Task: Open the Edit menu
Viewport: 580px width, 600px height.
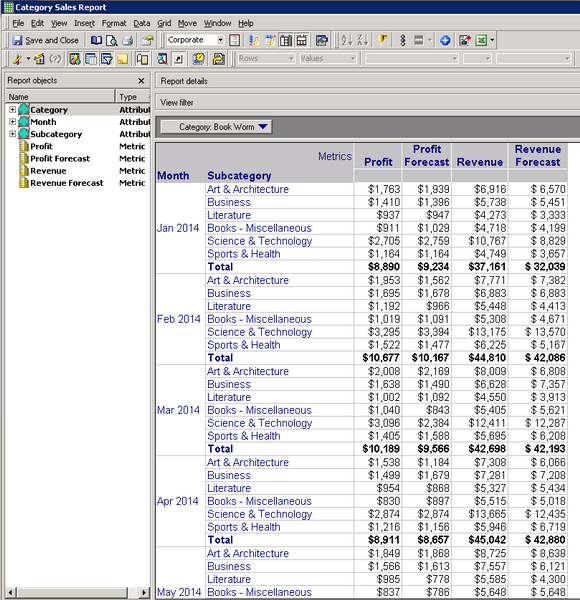Action: [37, 23]
